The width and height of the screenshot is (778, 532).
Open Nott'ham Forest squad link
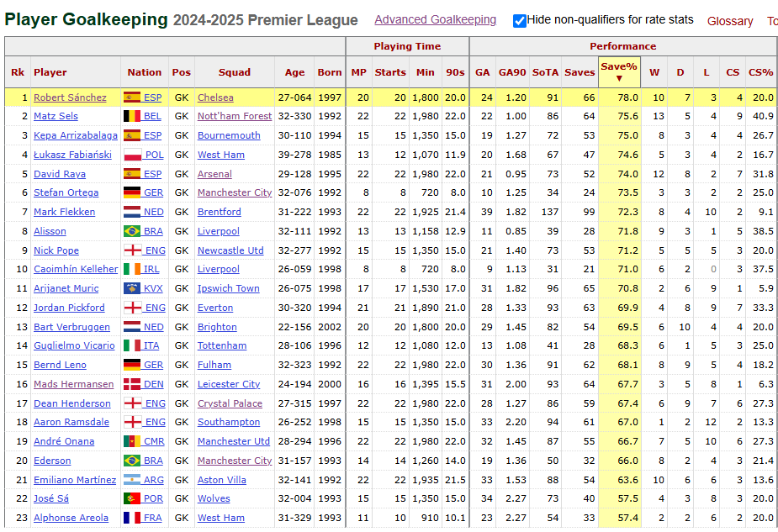235,116
